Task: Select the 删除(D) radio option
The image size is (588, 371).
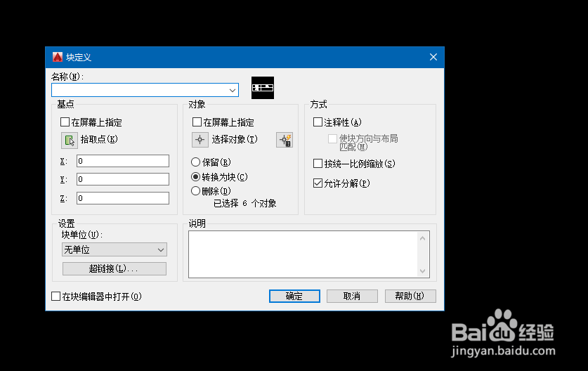Action: tap(195, 191)
